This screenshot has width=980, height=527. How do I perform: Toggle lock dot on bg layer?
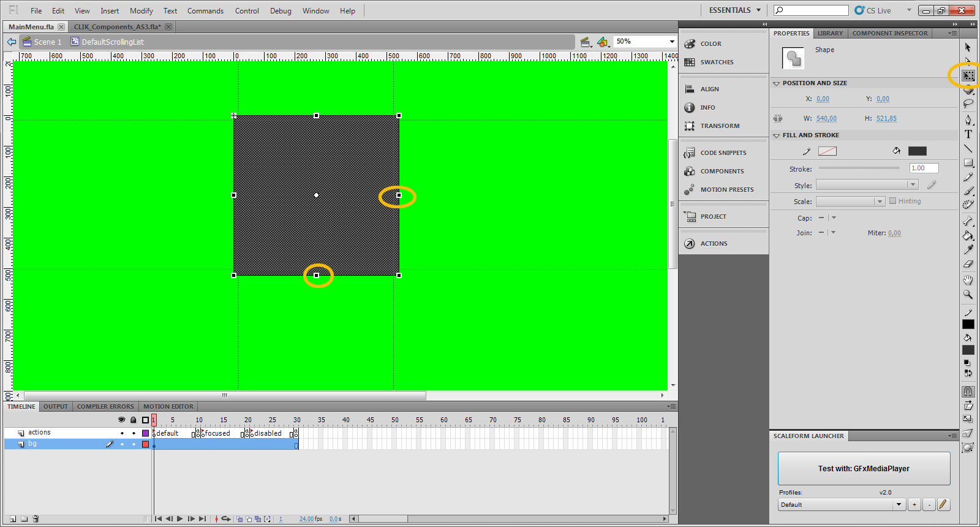134,444
